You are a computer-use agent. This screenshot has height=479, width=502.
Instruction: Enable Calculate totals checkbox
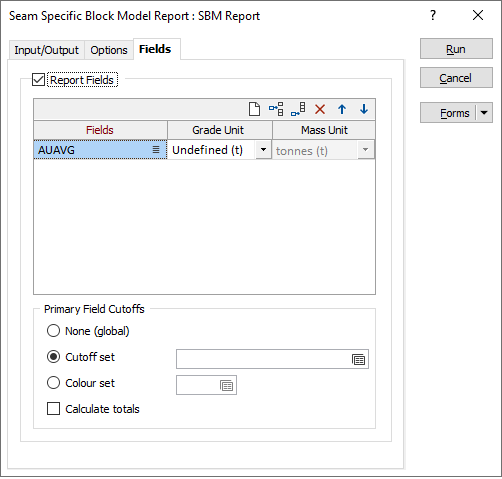click(53, 409)
